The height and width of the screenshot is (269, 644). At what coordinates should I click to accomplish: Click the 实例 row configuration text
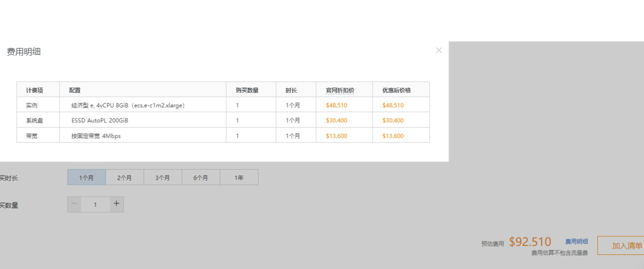pyautogui.click(x=128, y=105)
